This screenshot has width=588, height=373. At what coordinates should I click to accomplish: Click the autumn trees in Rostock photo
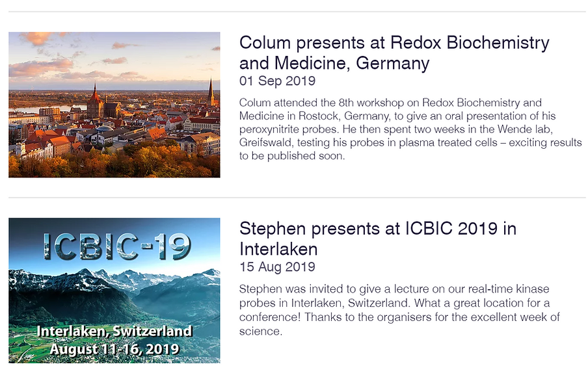pos(114,163)
